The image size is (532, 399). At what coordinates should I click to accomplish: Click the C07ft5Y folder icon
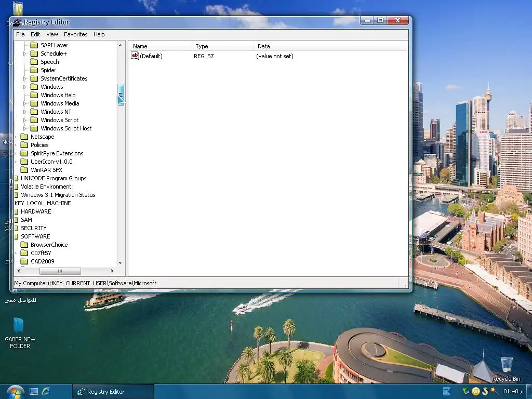click(x=24, y=253)
